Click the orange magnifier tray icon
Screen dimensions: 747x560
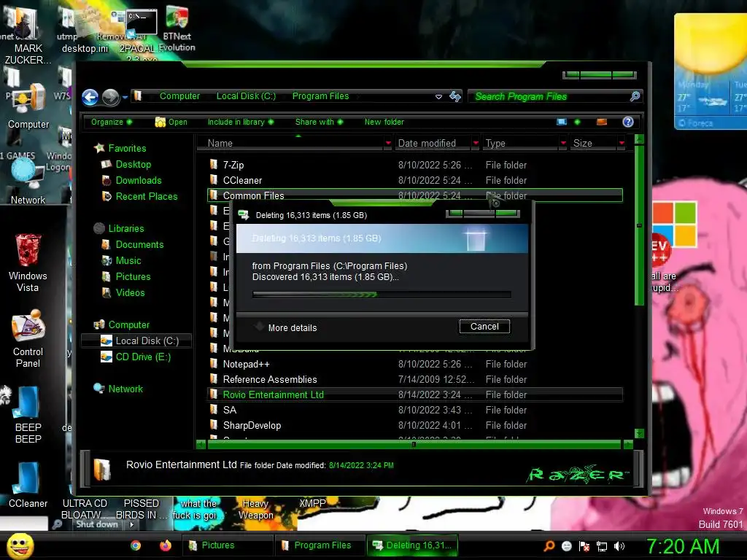coord(549,546)
